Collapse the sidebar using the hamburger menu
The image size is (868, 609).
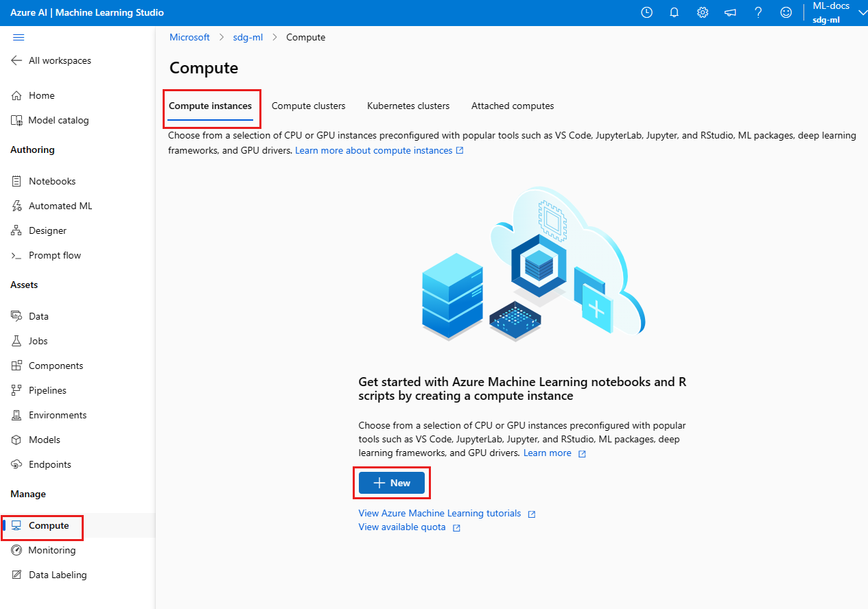coord(19,38)
